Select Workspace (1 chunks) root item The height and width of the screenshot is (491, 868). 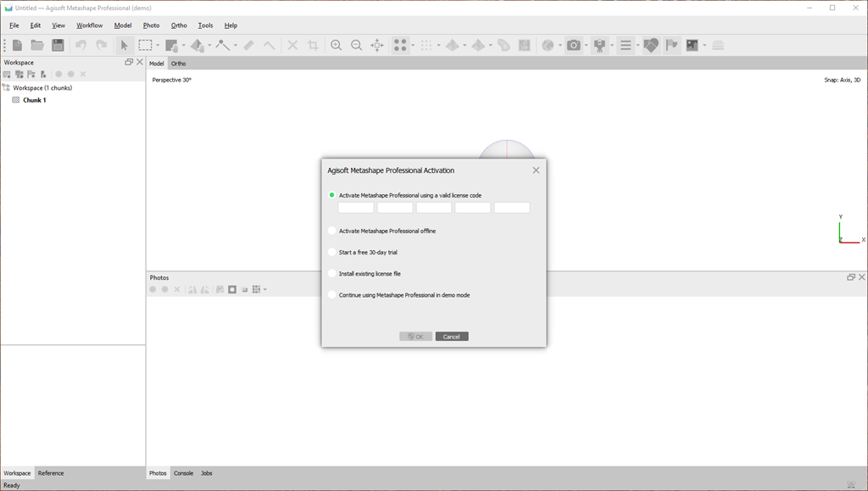[x=42, y=88]
